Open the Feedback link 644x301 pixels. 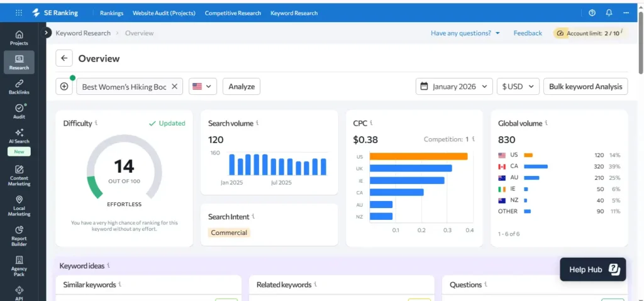tap(528, 33)
